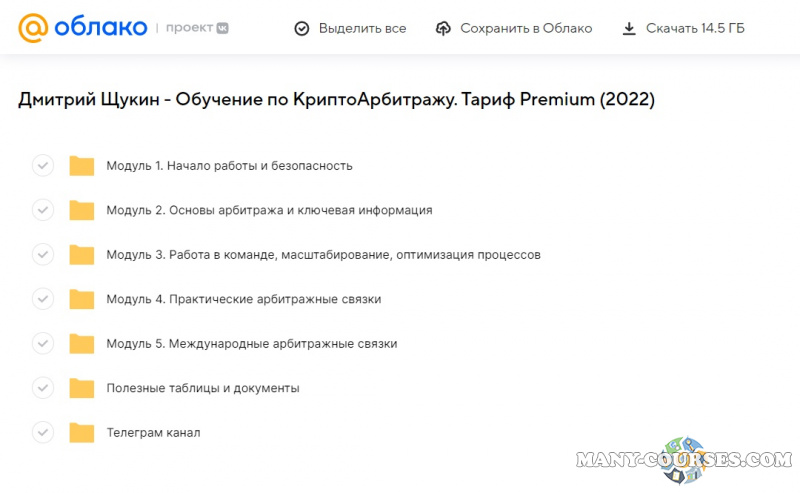Open Модуль 1. Начало работы и безопасность

229,166
